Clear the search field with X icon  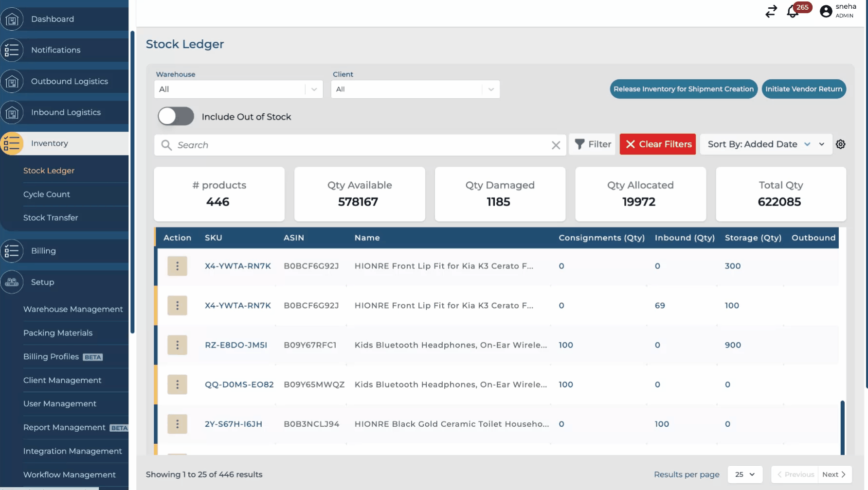coord(556,145)
